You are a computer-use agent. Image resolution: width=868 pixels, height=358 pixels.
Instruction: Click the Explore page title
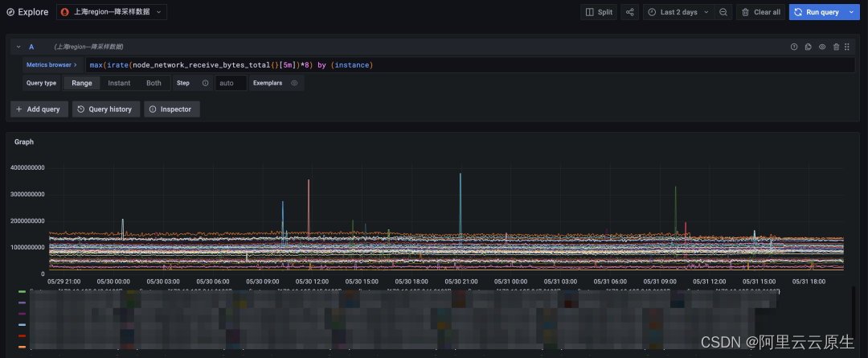33,11
